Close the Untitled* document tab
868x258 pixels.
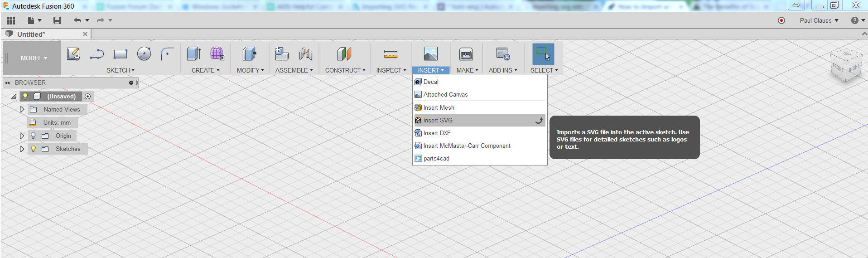click(85, 34)
